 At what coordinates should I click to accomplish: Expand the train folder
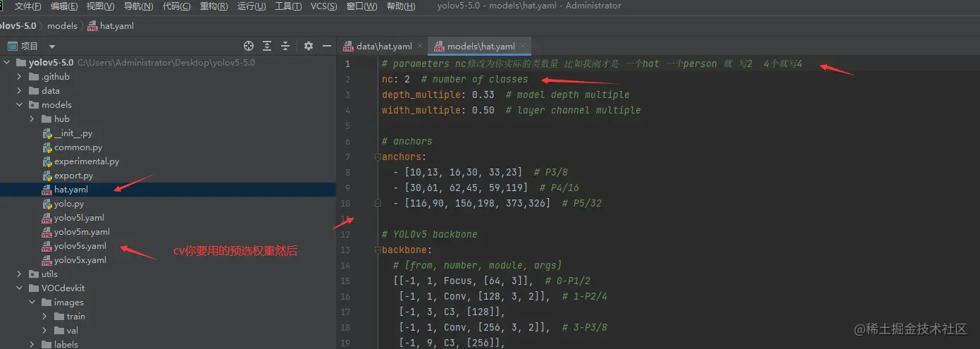point(45,317)
